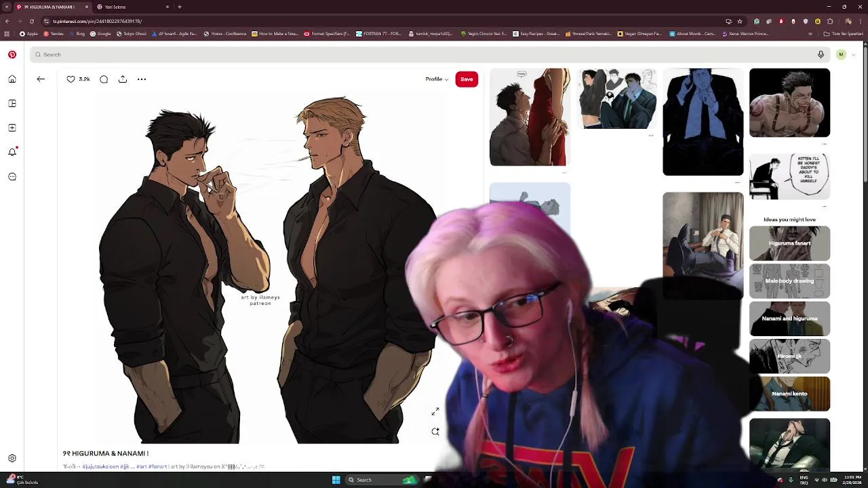The height and width of the screenshot is (488, 868).
Task: Open the Windows Start button
Action: (336, 480)
